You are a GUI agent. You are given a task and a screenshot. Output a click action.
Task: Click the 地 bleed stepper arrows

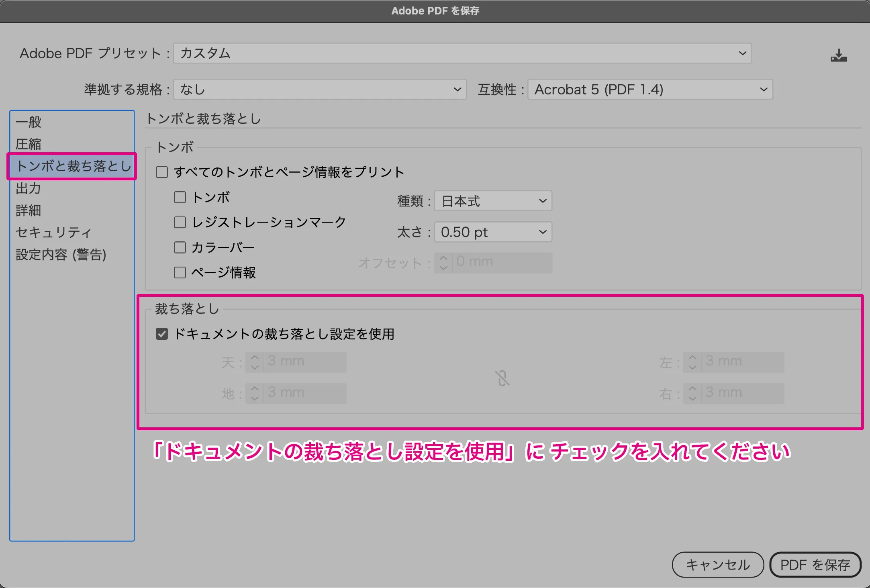coord(255,393)
